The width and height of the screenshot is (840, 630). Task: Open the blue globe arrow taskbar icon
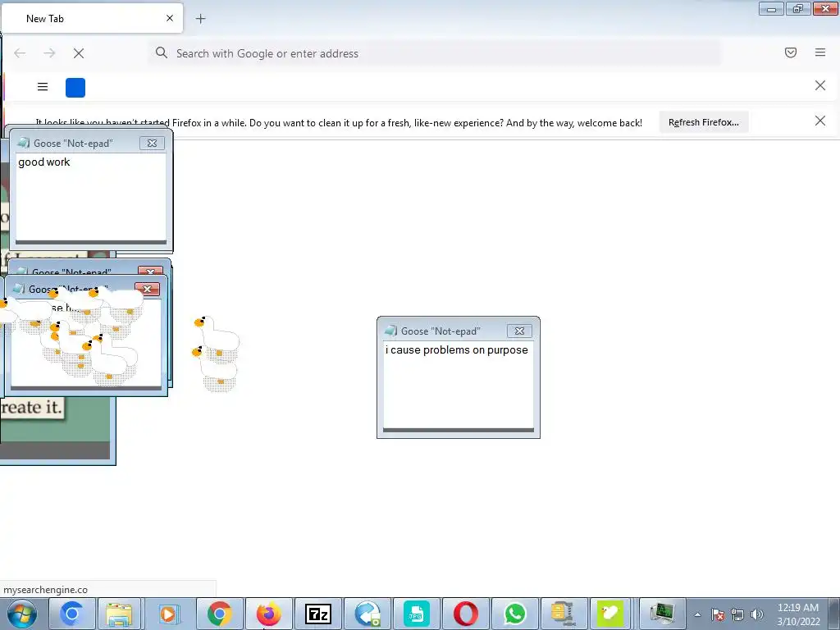[367, 614]
